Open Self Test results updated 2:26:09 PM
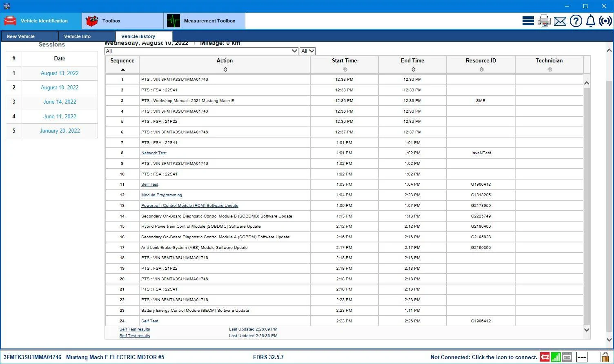The image size is (614, 364). (x=135, y=329)
